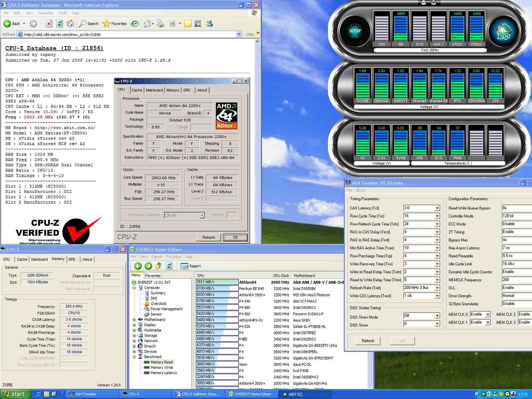Screen dimensions: 532x399
Task: Click the Internet Explorer quick launch icon
Action: [39, 394]
